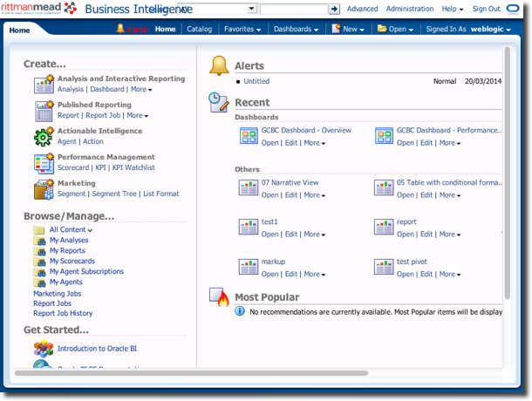Expand All Content in Browse/Manage
532x401 pixels.
pos(90,230)
